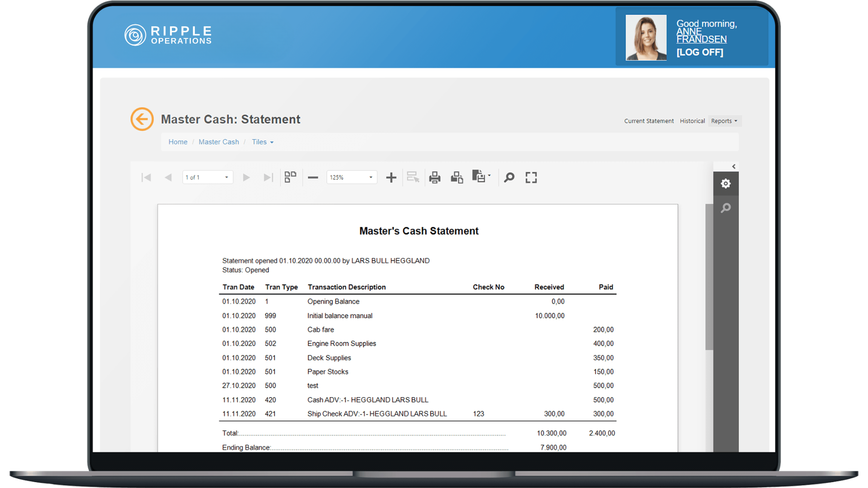This screenshot has height=488, width=868.
Task: Click the LOG OFF link
Action: click(x=699, y=52)
